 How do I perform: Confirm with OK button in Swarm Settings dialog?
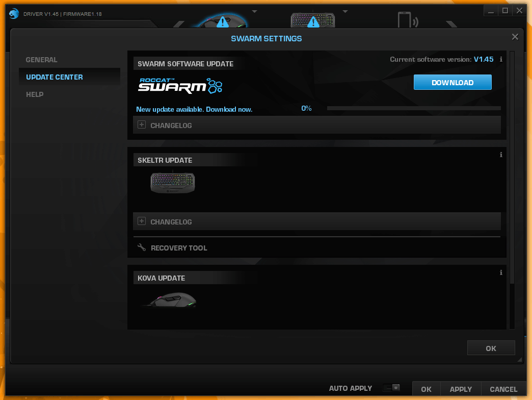pos(491,348)
